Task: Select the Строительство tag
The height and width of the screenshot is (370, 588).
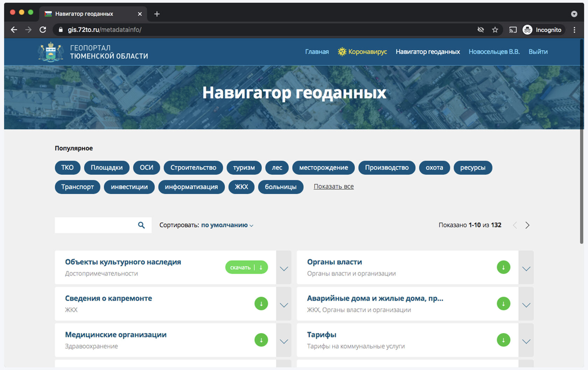Action: coord(193,168)
